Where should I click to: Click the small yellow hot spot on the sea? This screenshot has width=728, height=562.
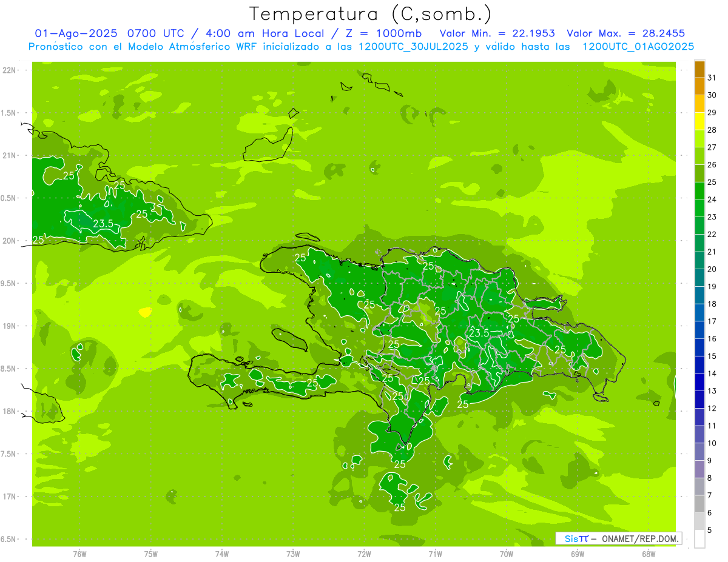145,312
